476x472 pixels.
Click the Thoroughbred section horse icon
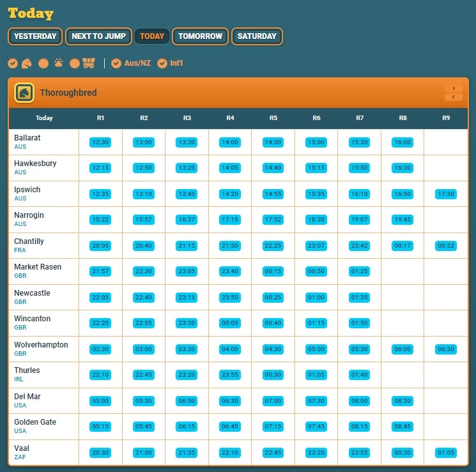24,93
